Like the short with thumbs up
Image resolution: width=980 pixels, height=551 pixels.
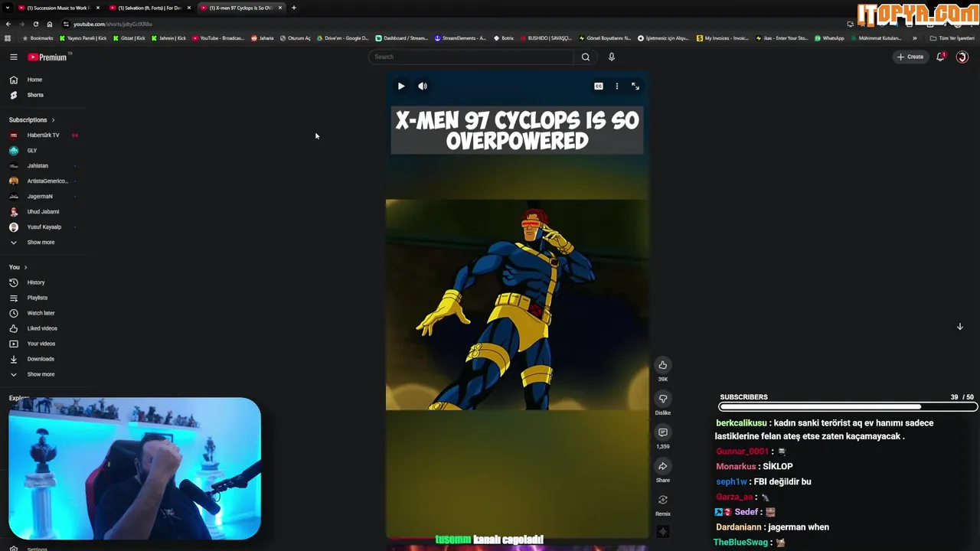tap(663, 365)
